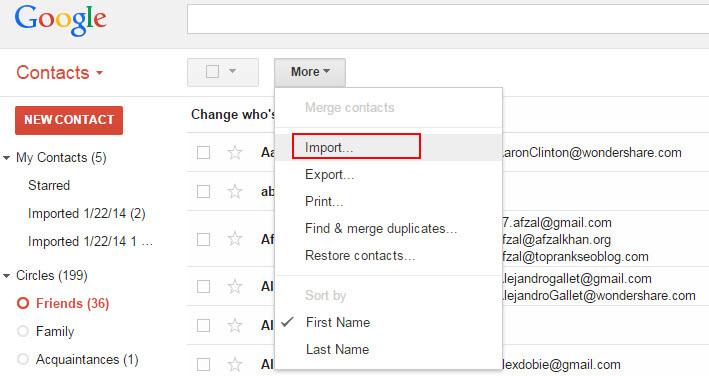Click the afzal@afzalkhan.org address

(x=556, y=240)
